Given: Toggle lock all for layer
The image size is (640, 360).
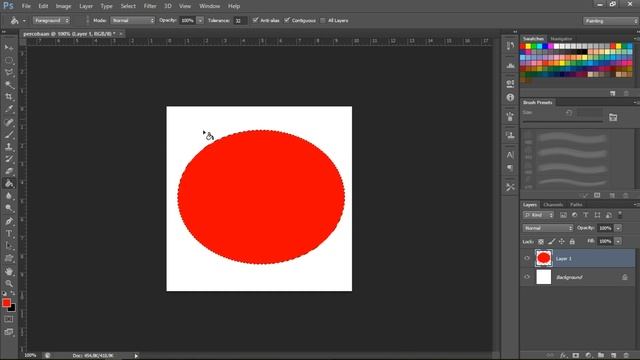Looking at the screenshot, I should (x=572, y=242).
